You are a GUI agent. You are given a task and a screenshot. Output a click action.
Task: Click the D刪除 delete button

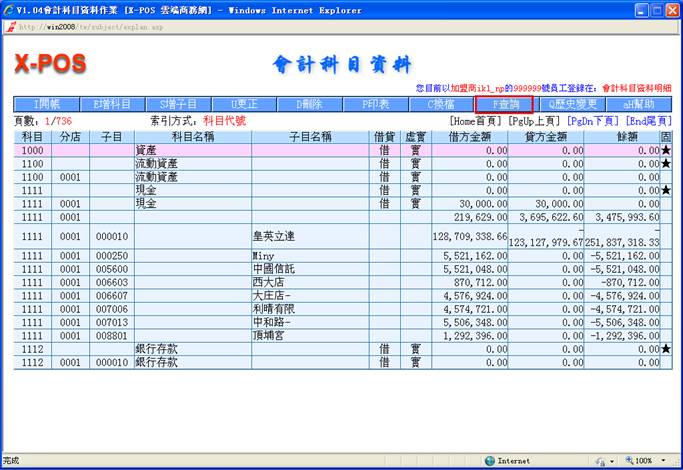[x=310, y=104]
